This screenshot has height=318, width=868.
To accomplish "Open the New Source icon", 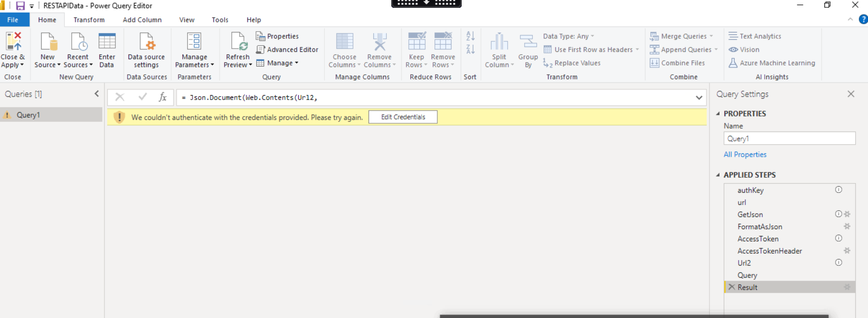I will [48, 42].
